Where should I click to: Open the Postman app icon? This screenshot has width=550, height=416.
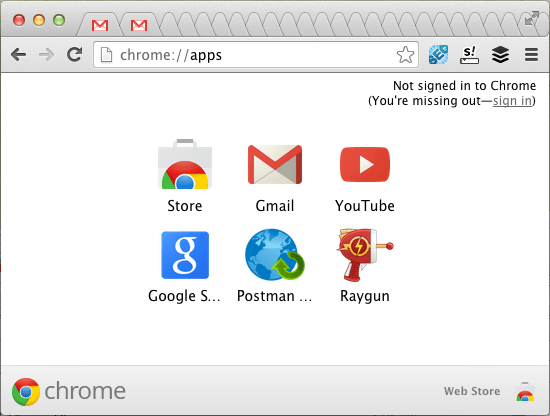coord(275,255)
